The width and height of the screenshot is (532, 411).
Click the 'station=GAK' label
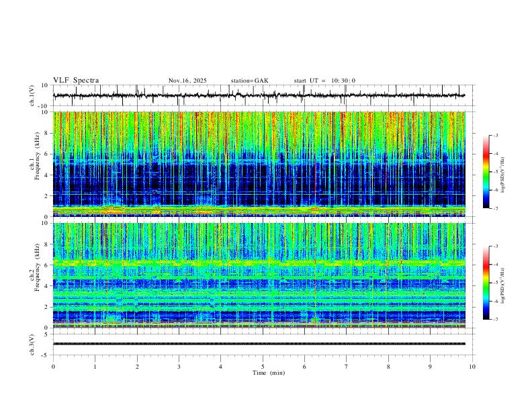(x=249, y=81)
